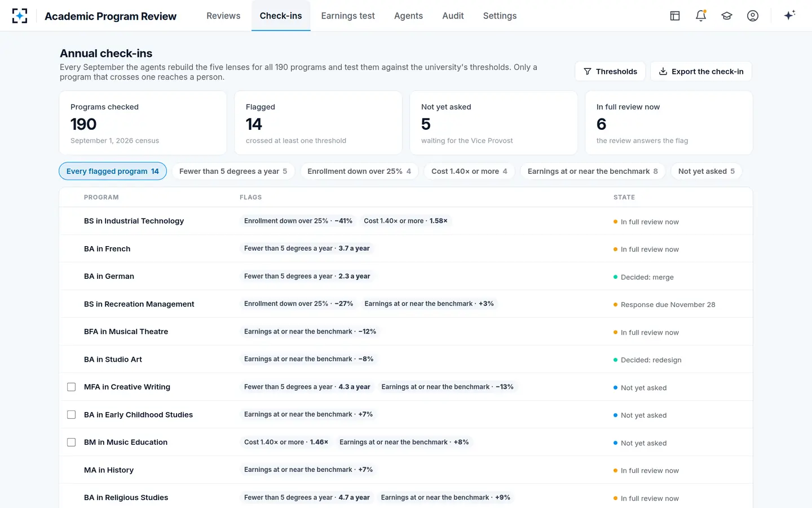
Task: Open the BA in German program
Action: tap(109, 277)
